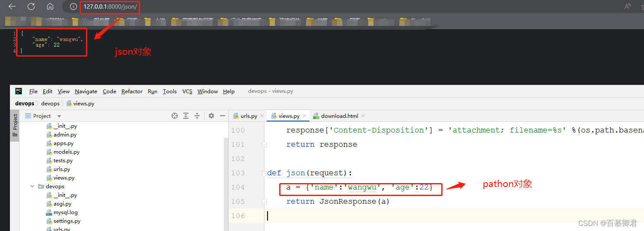
Task: Click the views.py breadcrumb
Action: [x=80, y=104]
